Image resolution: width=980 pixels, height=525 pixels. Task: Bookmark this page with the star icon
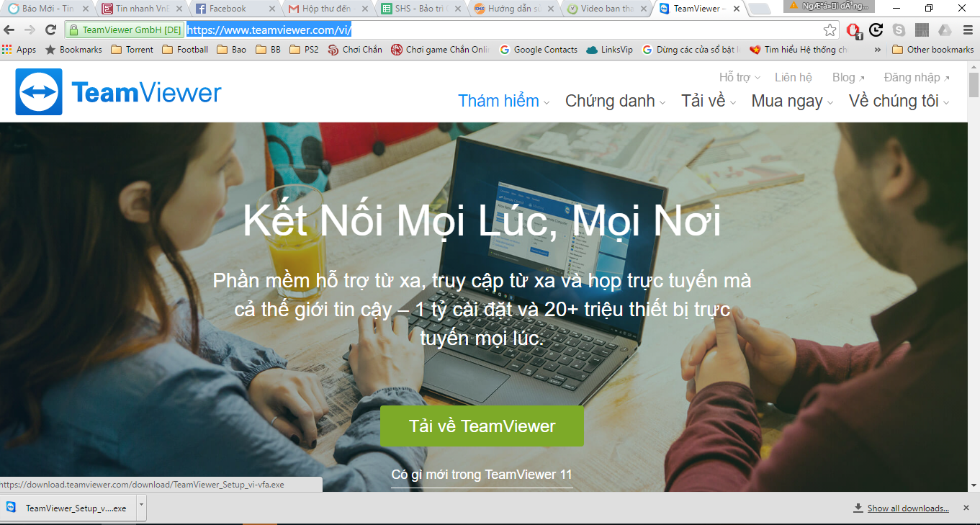click(x=830, y=30)
